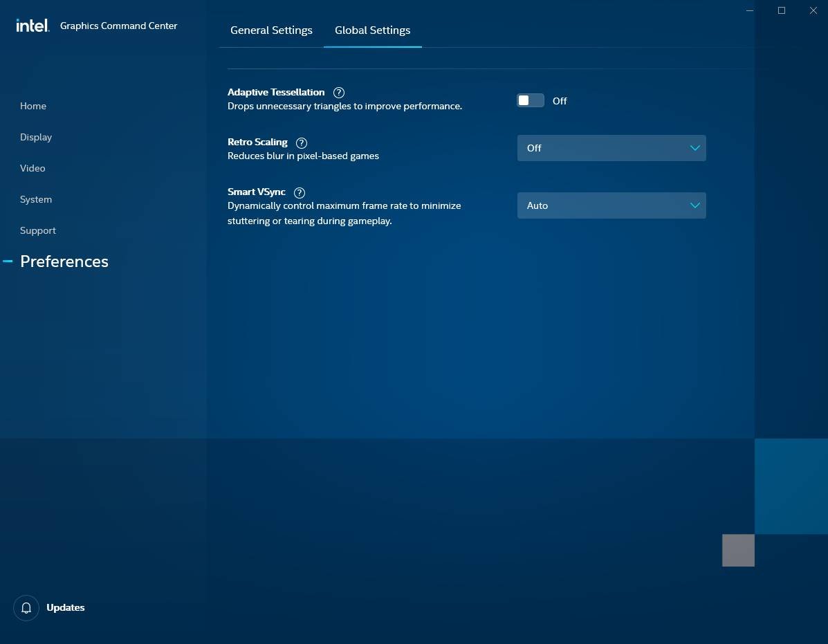Open the help icon beside Adaptive Tessellation
Viewport: 828px width, 644px height.
point(339,93)
